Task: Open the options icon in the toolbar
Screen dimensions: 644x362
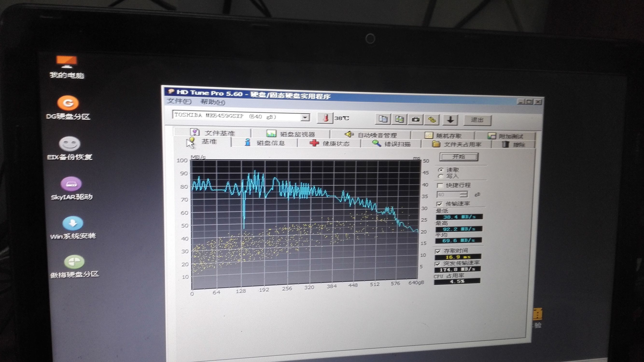Action: pyautogui.click(x=432, y=120)
